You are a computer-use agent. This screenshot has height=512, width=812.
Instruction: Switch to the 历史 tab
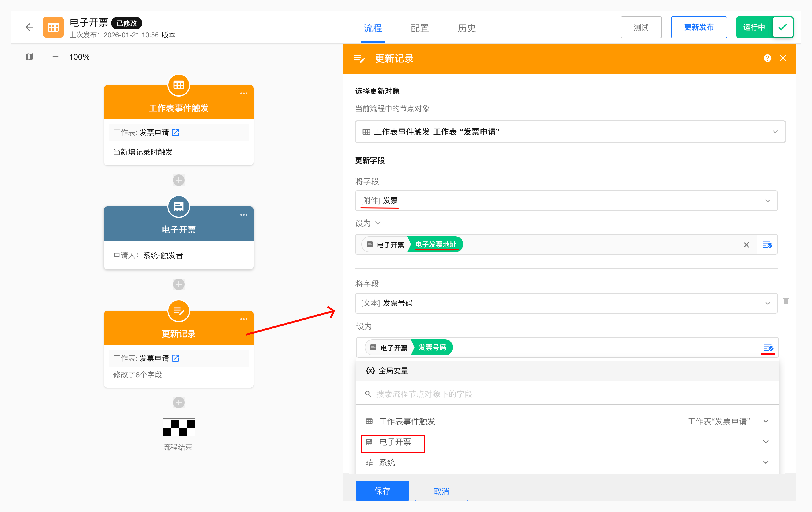(x=466, y=28)
